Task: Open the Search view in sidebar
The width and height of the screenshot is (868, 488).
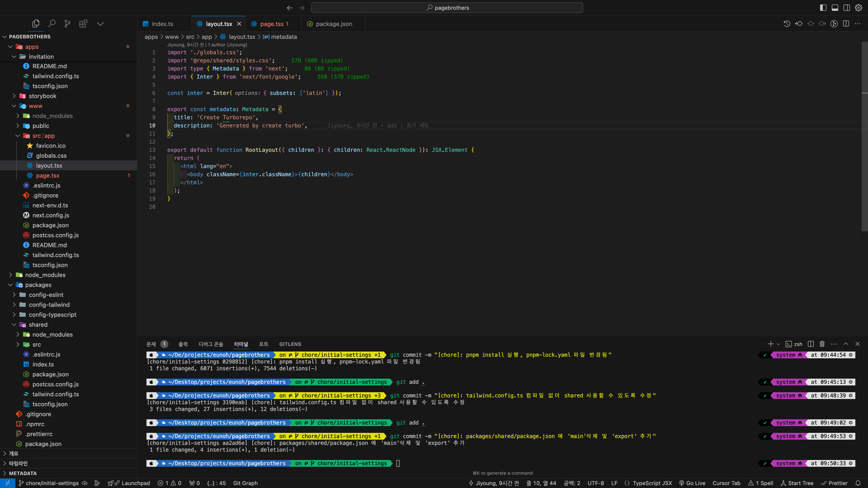Action: click(x=52, y=23)
